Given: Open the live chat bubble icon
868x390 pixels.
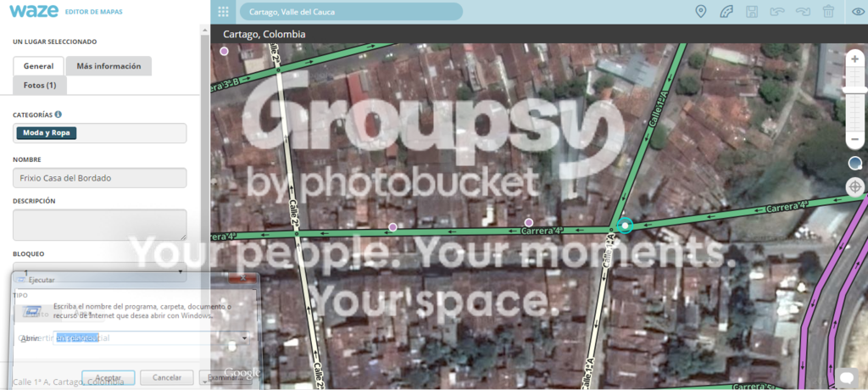Looking at the screenshot, I should [847, 378].
